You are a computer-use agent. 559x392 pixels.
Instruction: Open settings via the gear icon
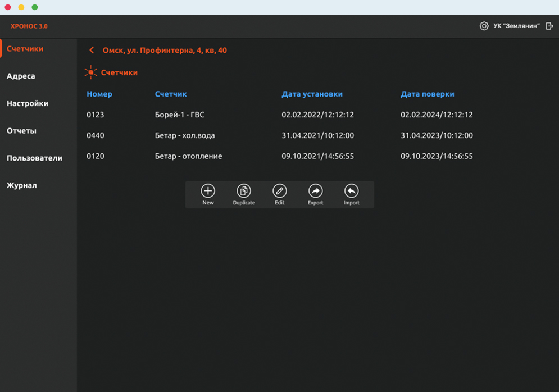coord(484,26)
